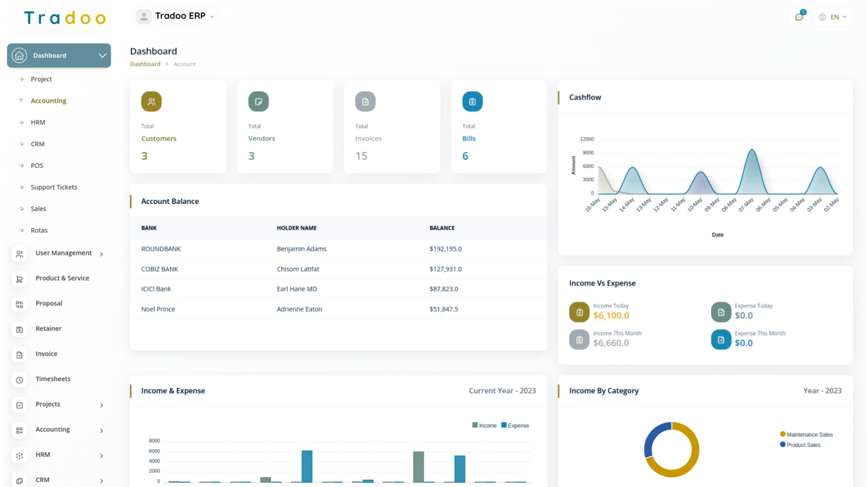868x487 pixels.
Task: Open the chat messages notification icon
Action: [x=799, y=17]
